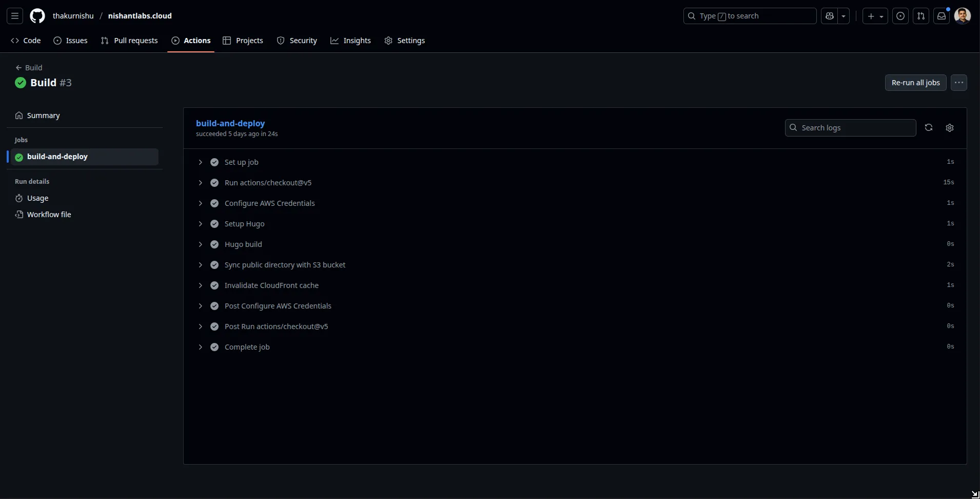The height and width of the screenshot is (499, 980).
Task: Open the hamburger navigation menu
Action: click(x=15, y=16)
